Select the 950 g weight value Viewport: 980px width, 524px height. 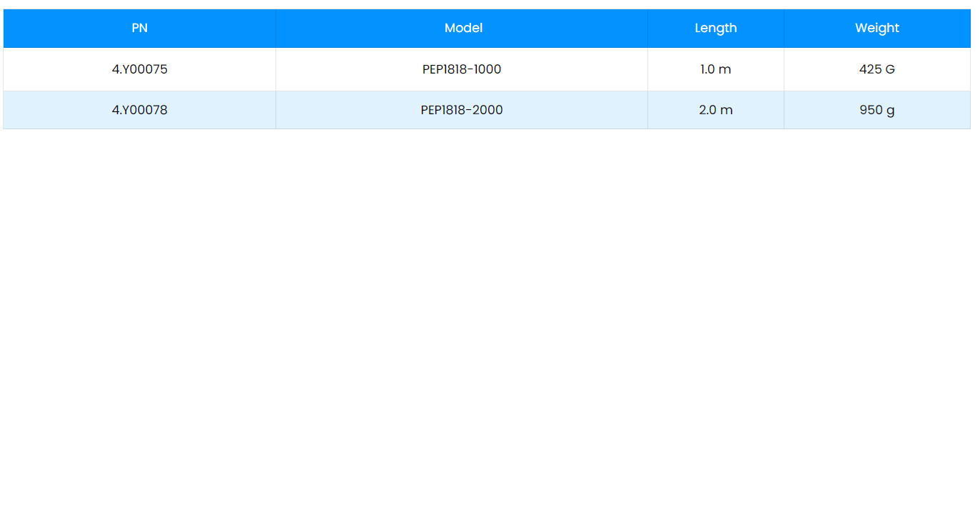(x=877, y=110)
